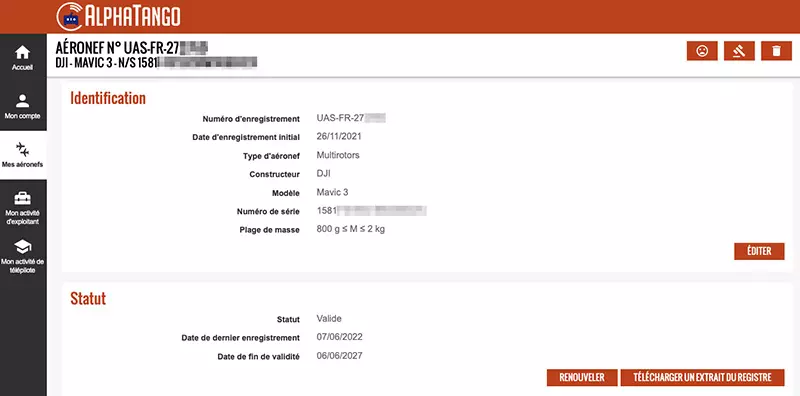Click the Constructeur value 'DJI'
The image size is (800, 396).
coord(323,174)
